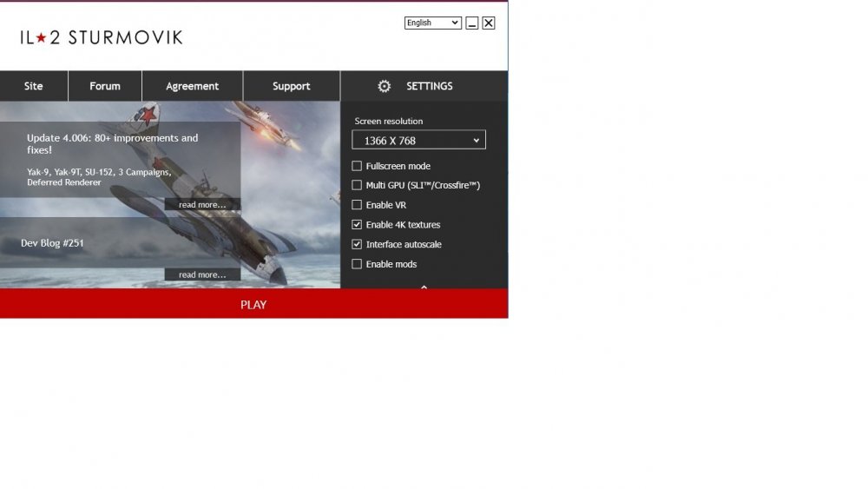Click the Update 4.006 news headline
The width and height of the screenshot is (868, 489).
112,143
